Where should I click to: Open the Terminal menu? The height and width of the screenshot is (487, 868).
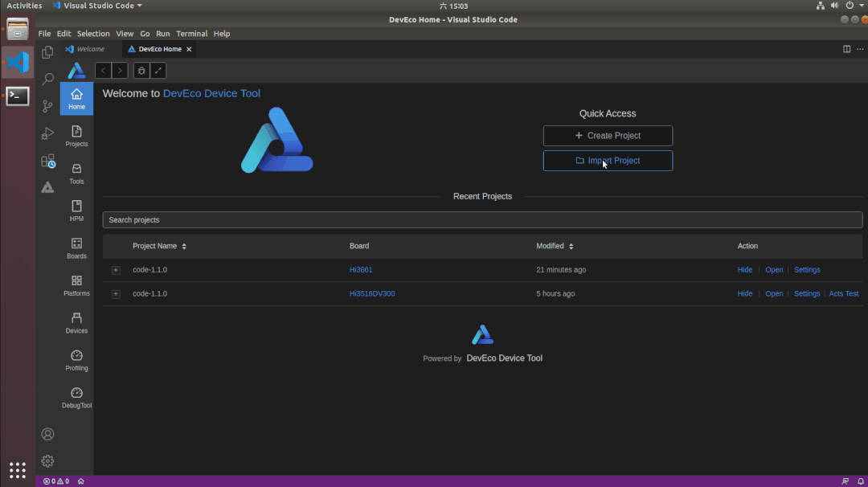(191, 34)
